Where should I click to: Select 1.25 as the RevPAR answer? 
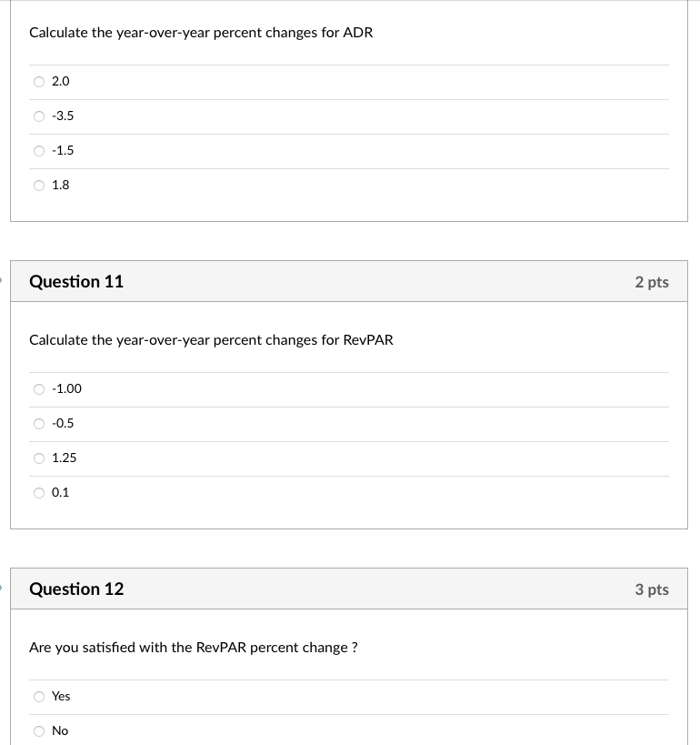pos(39,458)
